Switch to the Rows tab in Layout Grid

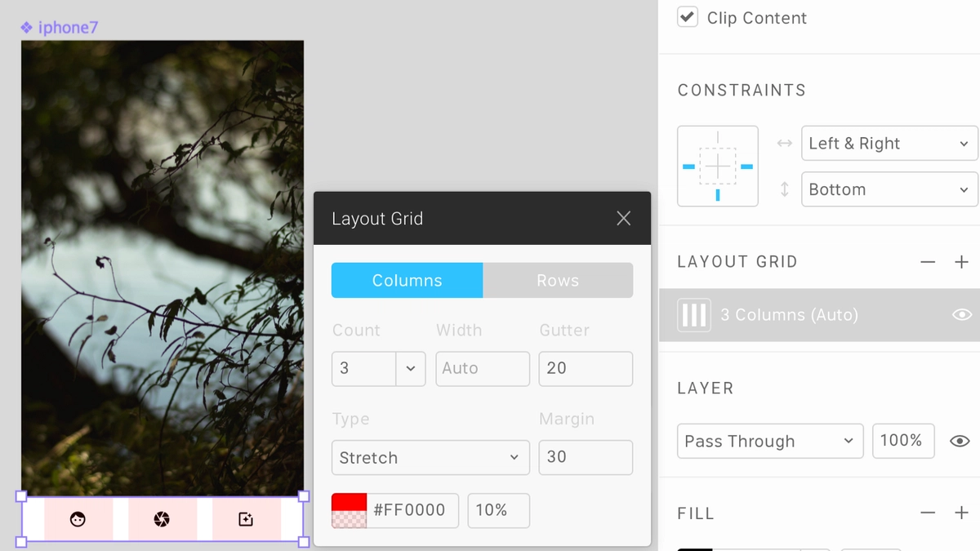coord(558,280)
